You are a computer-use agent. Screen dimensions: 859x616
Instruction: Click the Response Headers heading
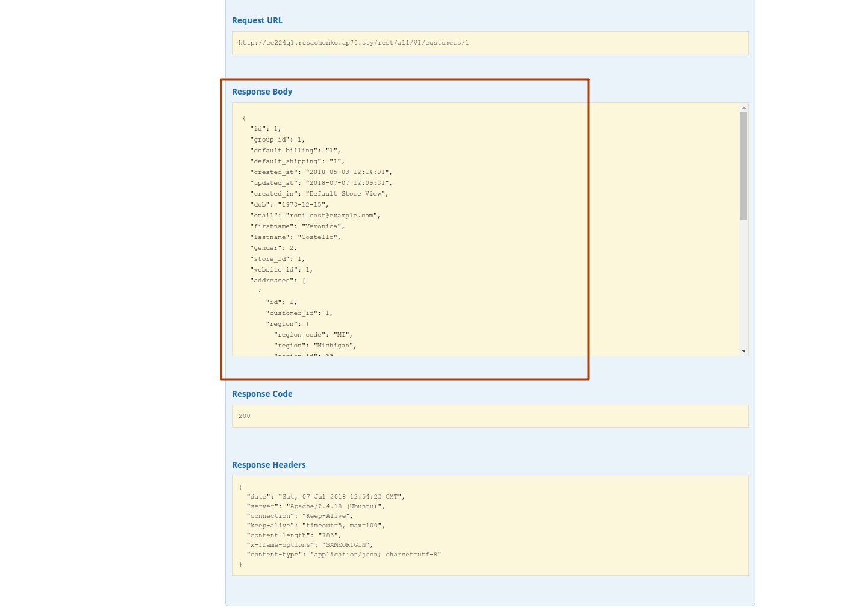[269, 465]
